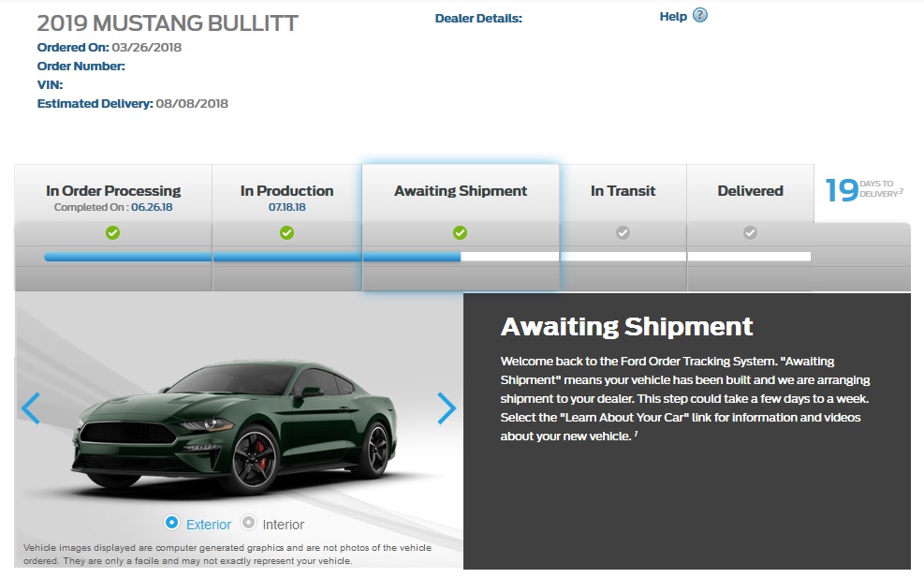Click the Ordered On date 03/26/2018
This screenshot has width=924, height=578.
pyautogui.click(x=147, y=47)
